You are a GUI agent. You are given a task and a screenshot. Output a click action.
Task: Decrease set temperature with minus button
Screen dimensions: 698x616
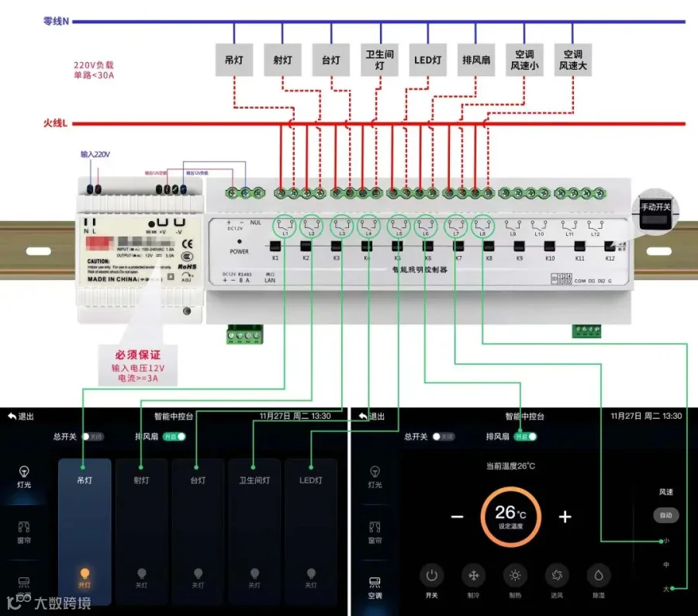(457, 517)
